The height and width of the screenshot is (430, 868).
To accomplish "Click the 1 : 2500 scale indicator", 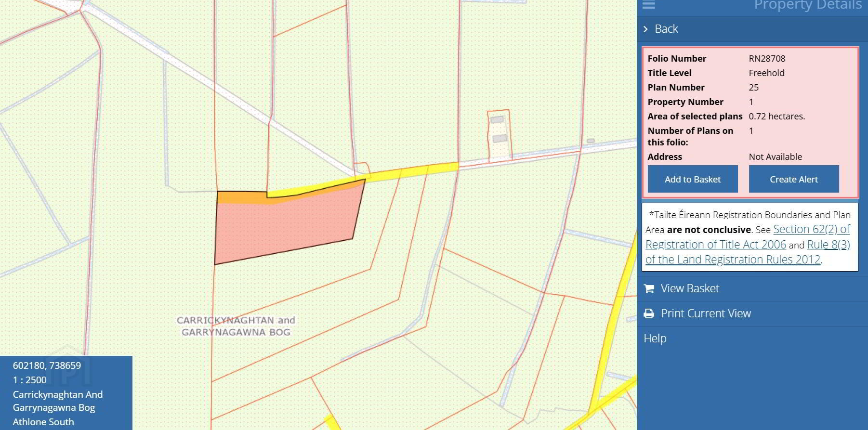I will [30, 380].
